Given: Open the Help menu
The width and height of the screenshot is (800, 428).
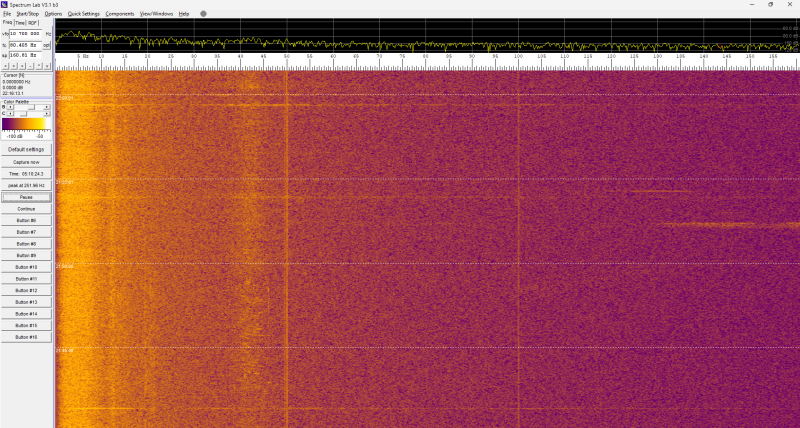Looking at the screenshot, I should [x=184, y=14].
